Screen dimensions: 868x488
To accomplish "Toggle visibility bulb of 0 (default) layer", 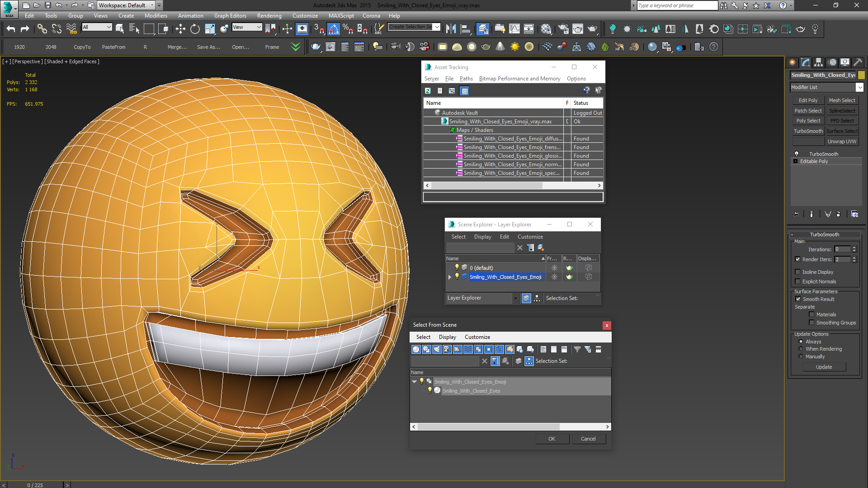I will (x=457, y=267).
